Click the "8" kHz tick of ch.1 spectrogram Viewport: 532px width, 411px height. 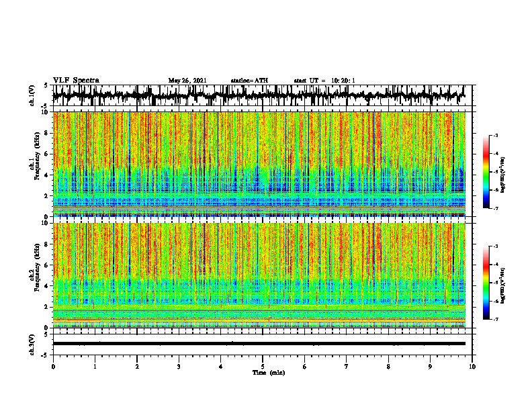click(47, 133)
